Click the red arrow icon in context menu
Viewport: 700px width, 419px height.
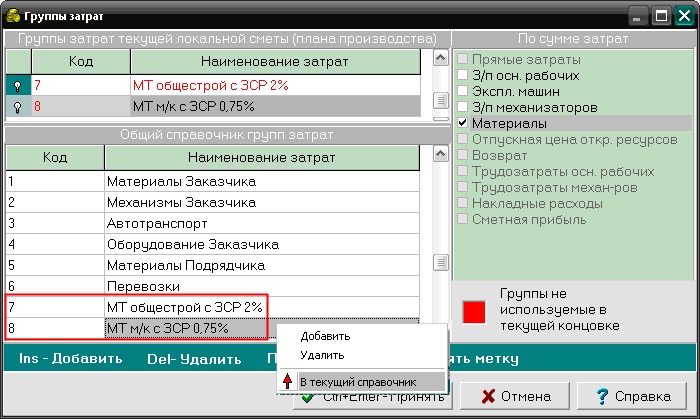288,382
